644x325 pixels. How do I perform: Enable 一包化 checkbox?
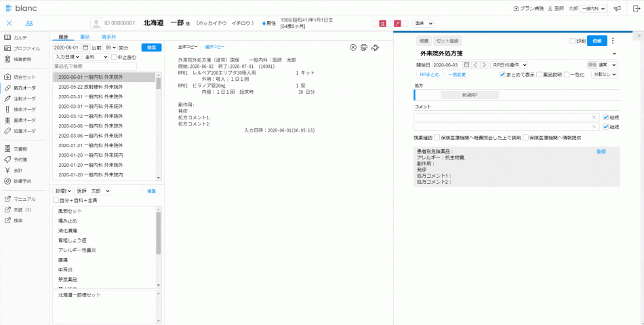[567, 75]
